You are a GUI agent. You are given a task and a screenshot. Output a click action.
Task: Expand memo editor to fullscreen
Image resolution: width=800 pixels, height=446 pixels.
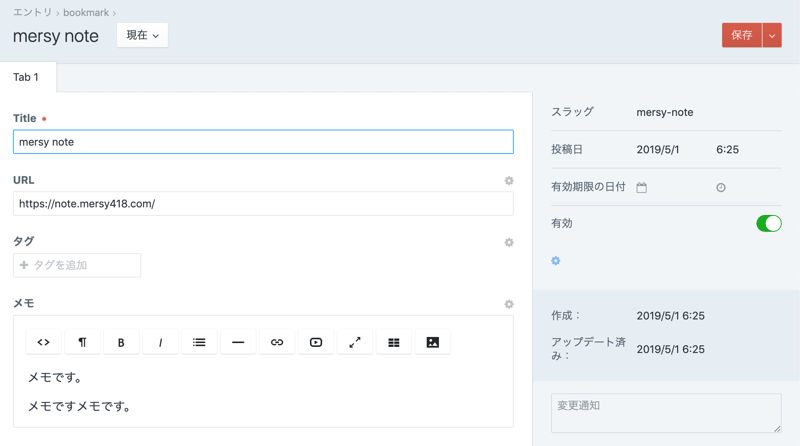point(355,342)
